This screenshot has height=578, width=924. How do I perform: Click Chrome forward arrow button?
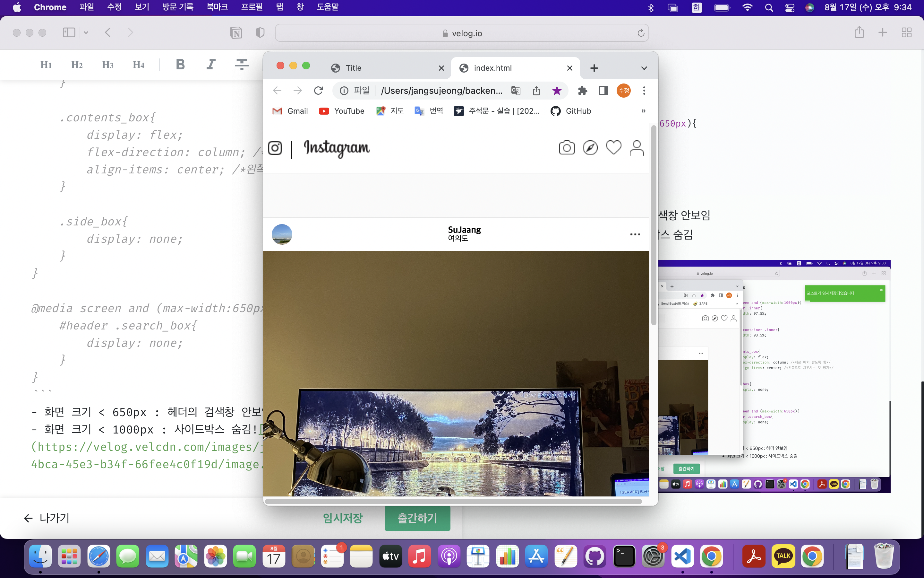point(298,91)
